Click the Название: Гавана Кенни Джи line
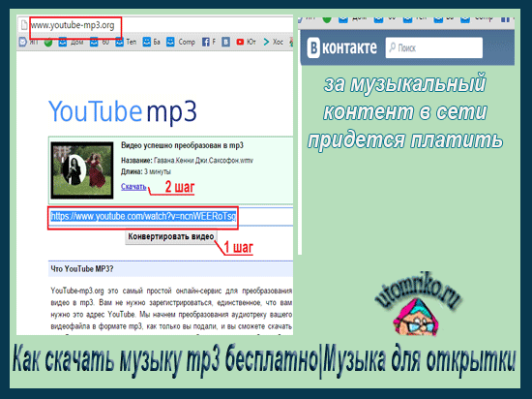Viewport: 532px width, 399px height. 187,161
